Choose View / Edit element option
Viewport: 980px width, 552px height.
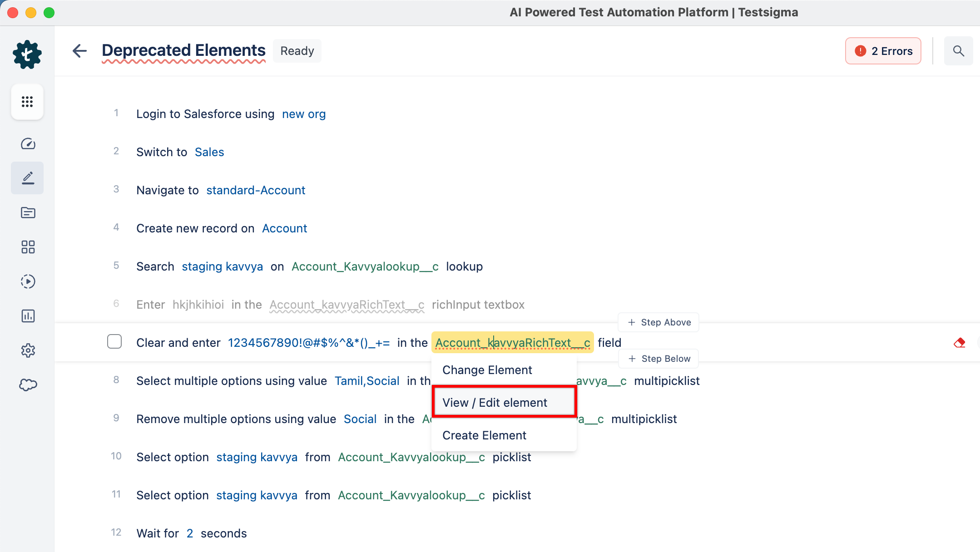tap(504, 403)
